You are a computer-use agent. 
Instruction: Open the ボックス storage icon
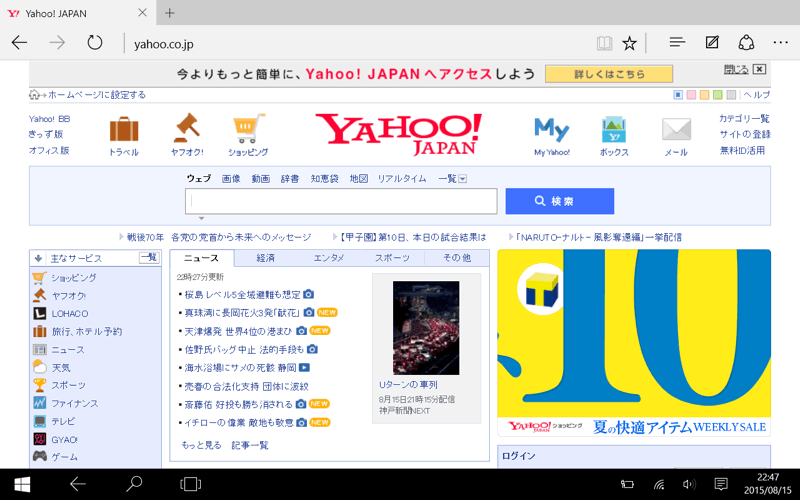point(614,130)
